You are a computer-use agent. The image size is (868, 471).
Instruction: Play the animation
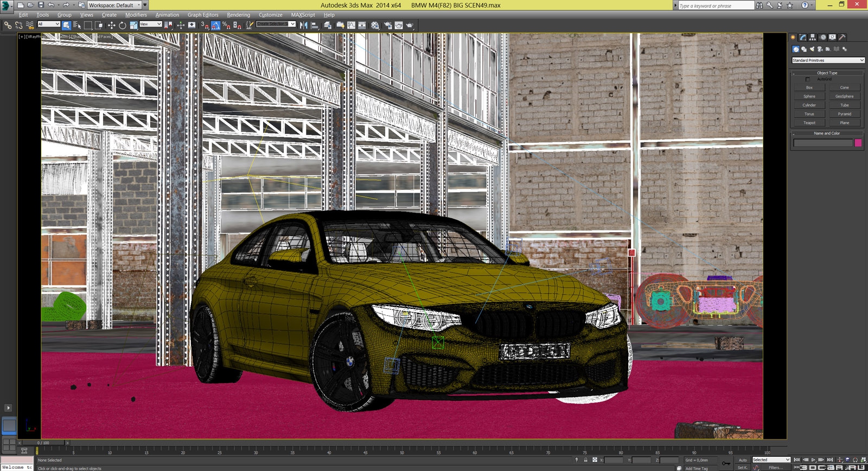coord(813,460)
